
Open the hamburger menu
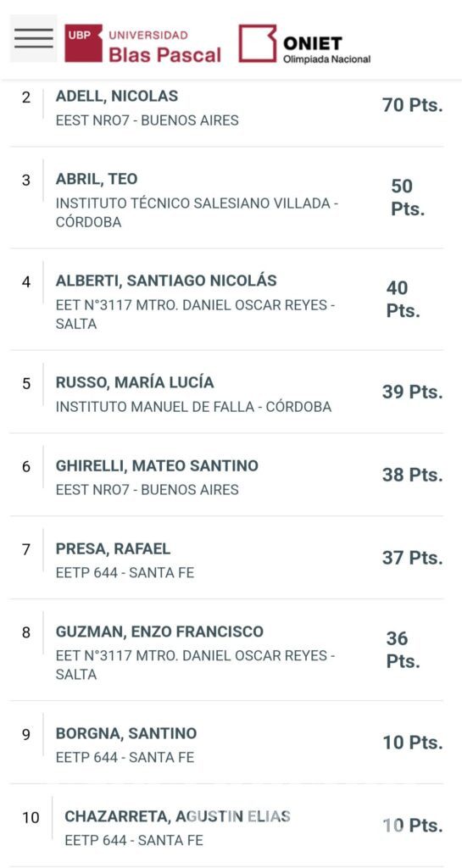pos(33,38)
